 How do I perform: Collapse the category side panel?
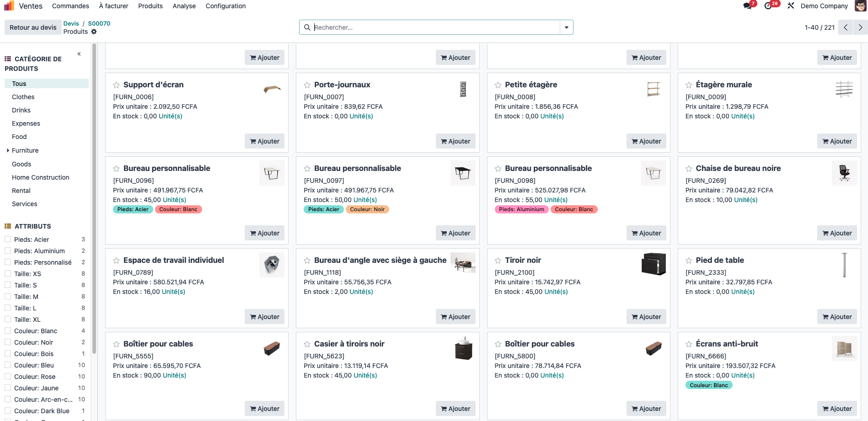79,54
